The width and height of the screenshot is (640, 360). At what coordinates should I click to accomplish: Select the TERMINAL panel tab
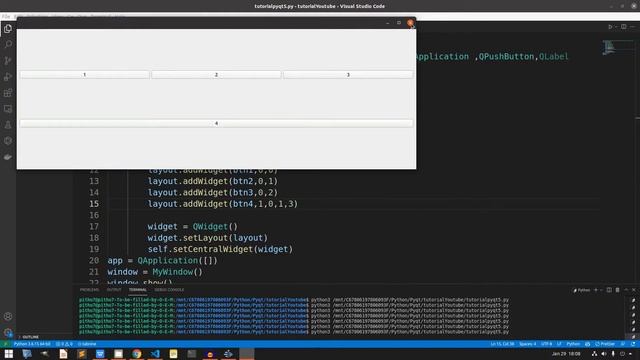click(138, 290)
